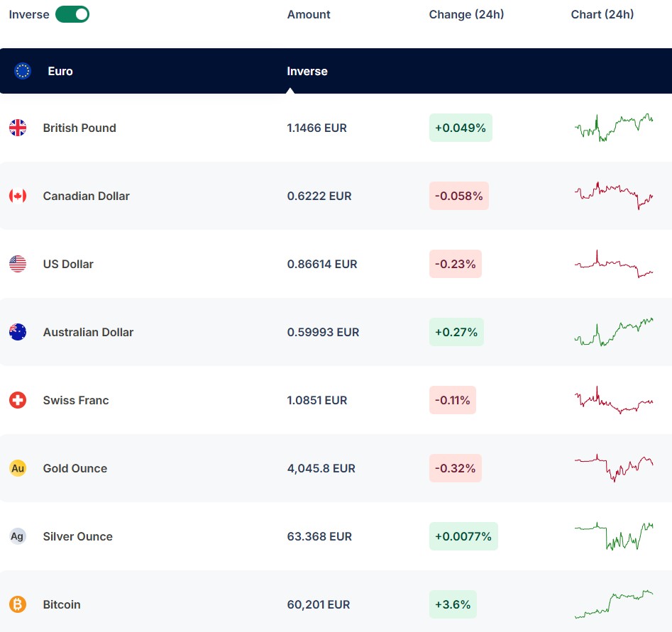Open the British Pound rate link
672x632 pixels.
(316, 128)
